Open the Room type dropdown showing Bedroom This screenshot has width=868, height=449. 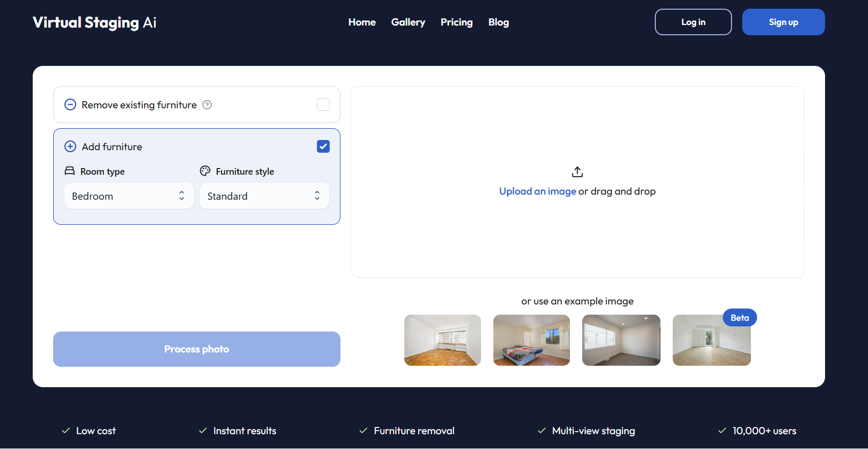(129, 196)
